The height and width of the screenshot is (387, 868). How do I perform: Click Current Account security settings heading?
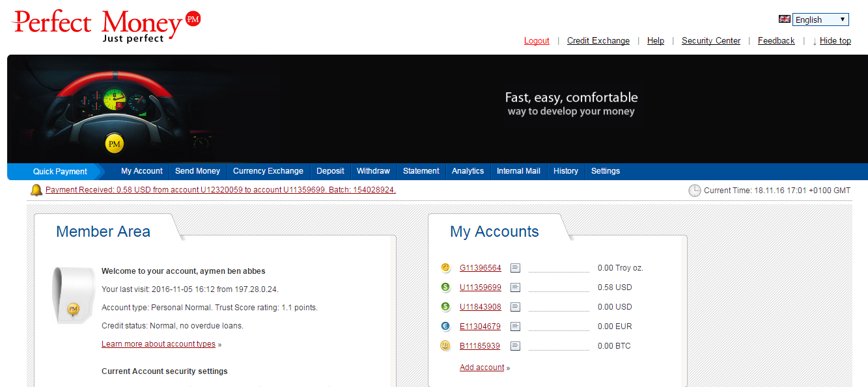point(165,371)
